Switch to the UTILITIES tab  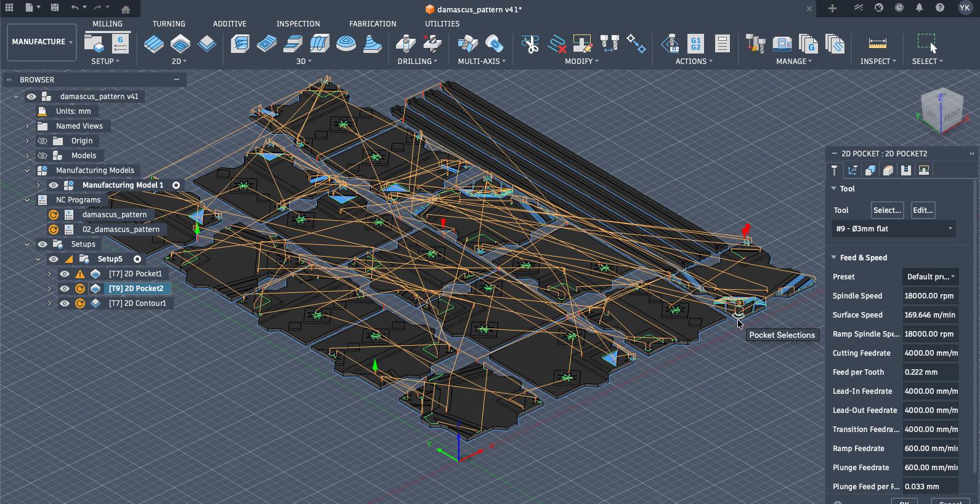(x=442, y=24)
